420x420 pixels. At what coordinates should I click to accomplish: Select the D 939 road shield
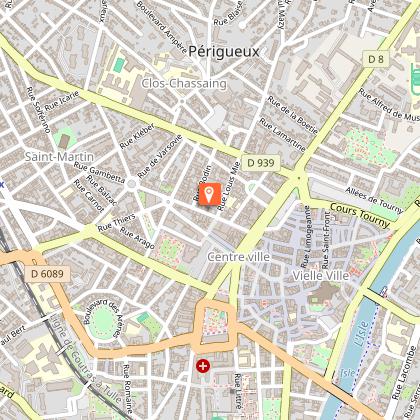coord(261,163)
